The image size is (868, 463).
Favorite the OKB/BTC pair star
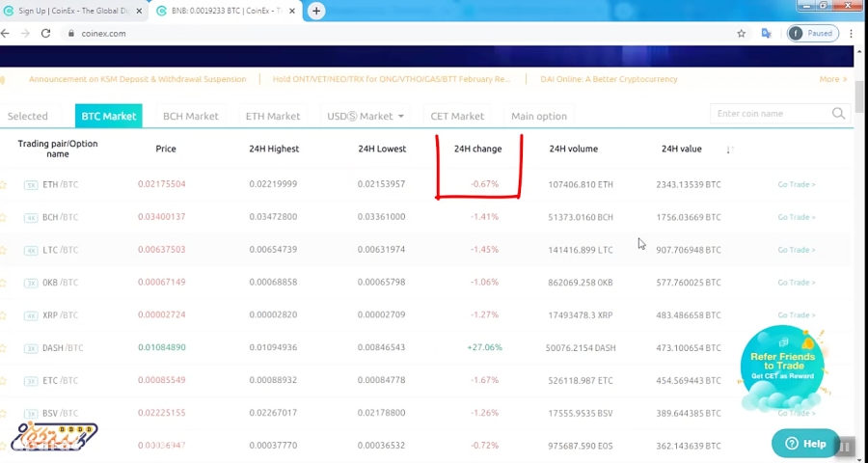3,283
